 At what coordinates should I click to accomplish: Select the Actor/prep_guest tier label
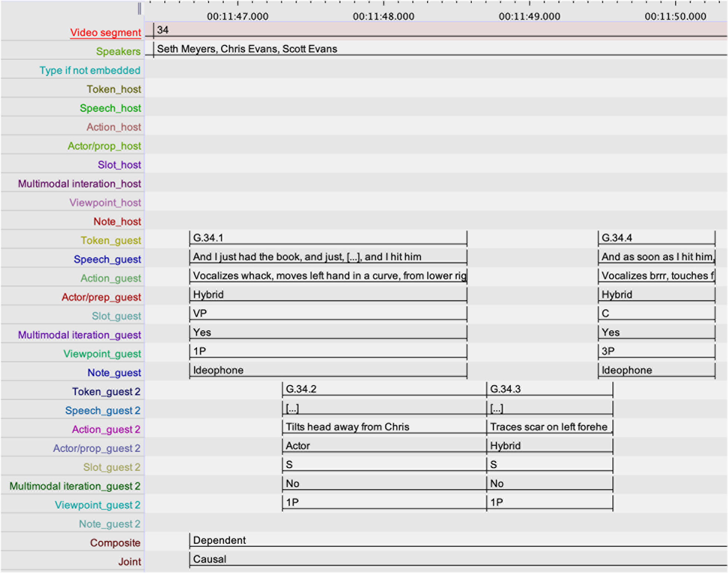(101, 297)
